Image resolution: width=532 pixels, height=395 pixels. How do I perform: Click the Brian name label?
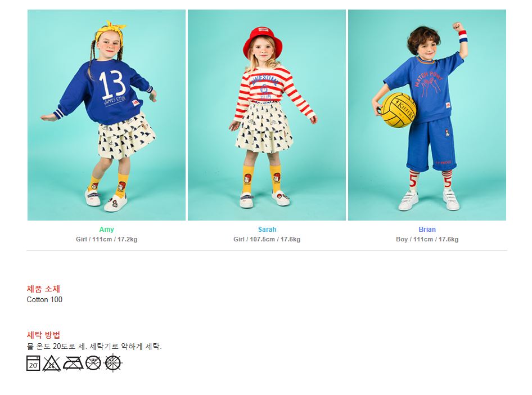[x=427, y=230]
